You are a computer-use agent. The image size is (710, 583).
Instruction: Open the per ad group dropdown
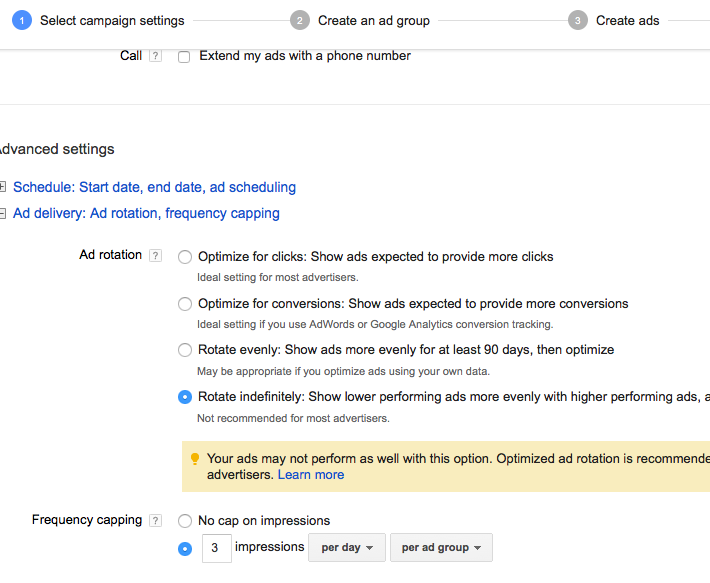(x=441, y=548)
